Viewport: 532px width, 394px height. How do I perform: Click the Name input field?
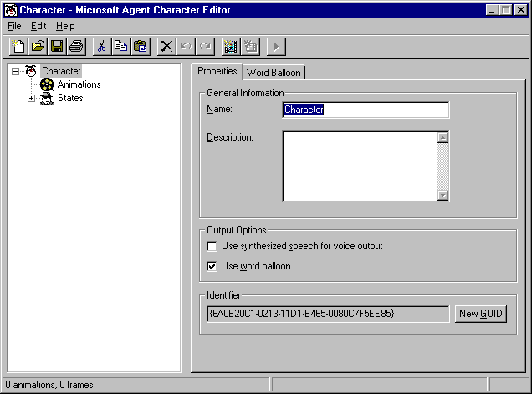click(366, 110)
